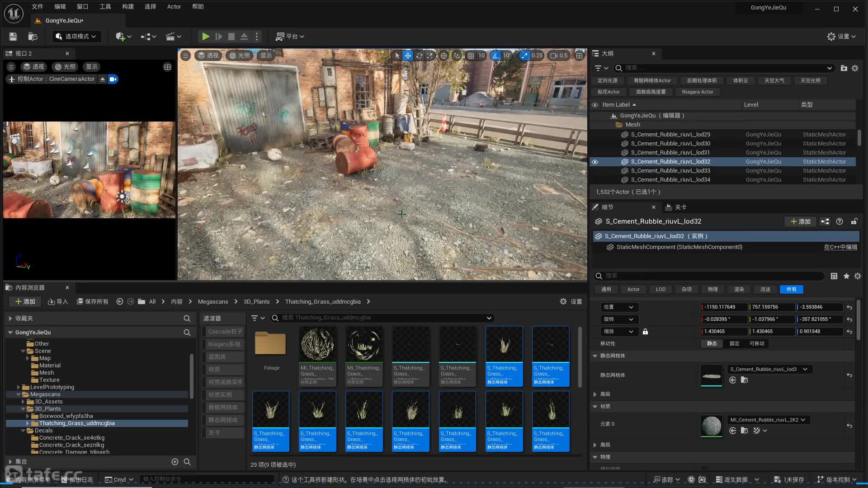Select the LOD filter in Details
The width and height of the screenshot is (868, 488).
[660, 289]
